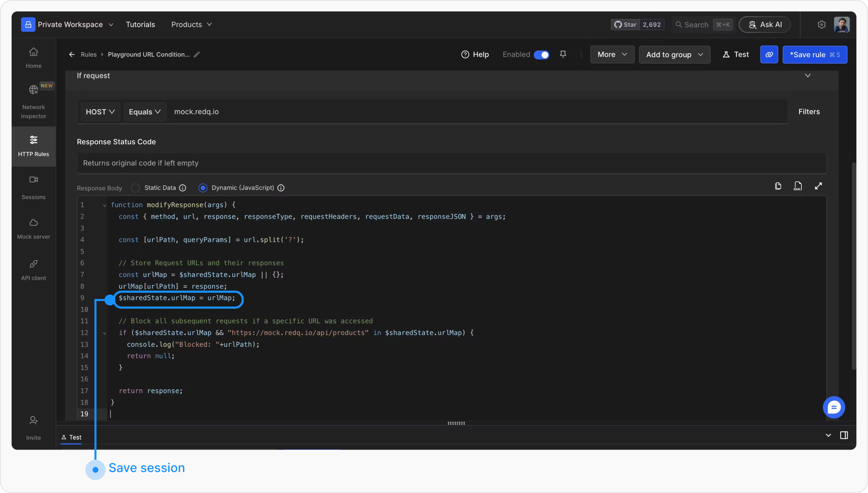Select the Static Data radio option
The height and width of the screenshot is (493, 868).
coord(136,188)
